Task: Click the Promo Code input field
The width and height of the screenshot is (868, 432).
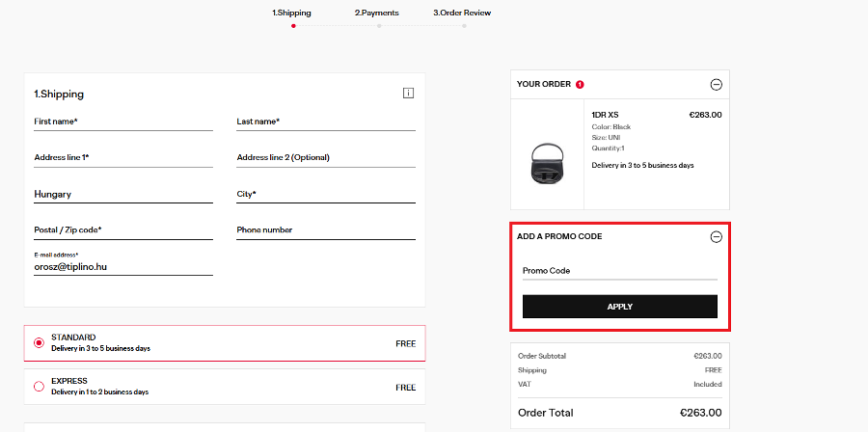Action: [x=619, y=271]
